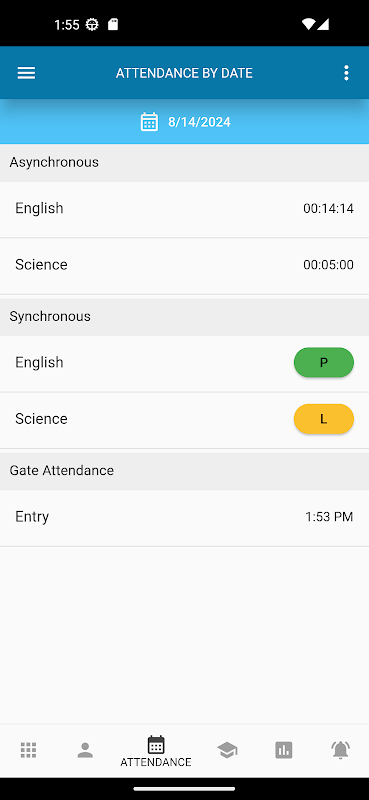The width and height of the screenshot is (369, 800).
Task: Select the asynchronous English row
Action: point(184,209)
